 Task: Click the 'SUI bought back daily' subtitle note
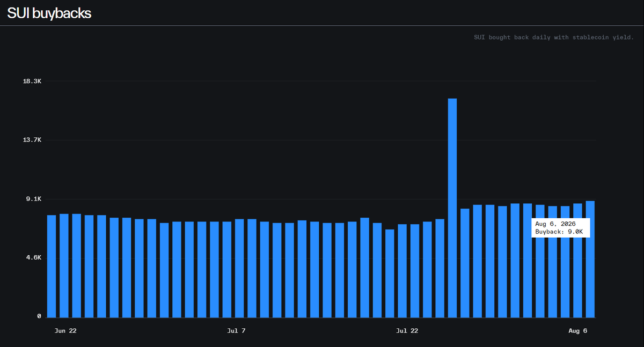[554, 38]
